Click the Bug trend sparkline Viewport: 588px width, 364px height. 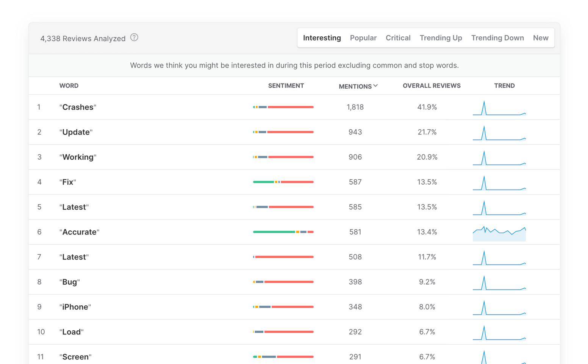(x=499, y=283)
